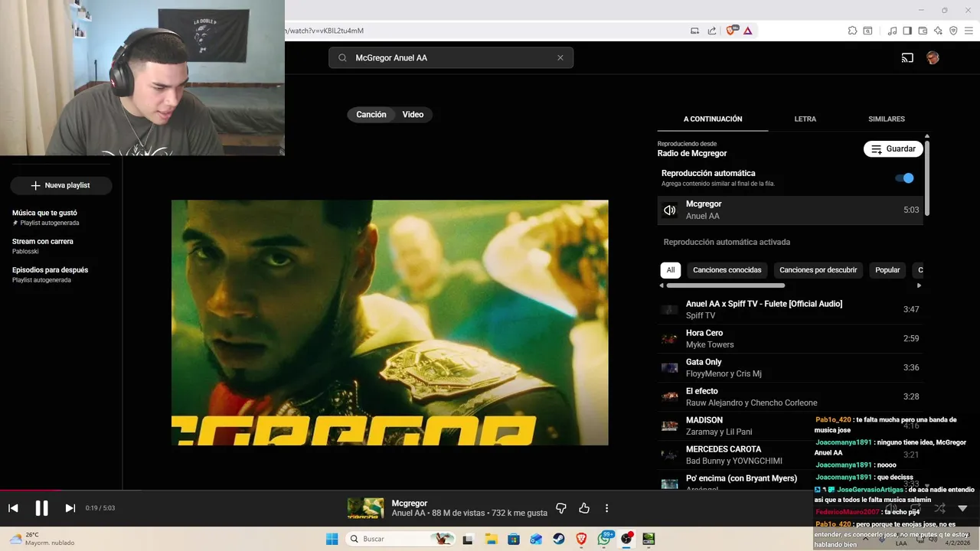This screenshot has width=980, height=551.
Task: Select Canciones por descubrir filter chip
Action: 818,270
